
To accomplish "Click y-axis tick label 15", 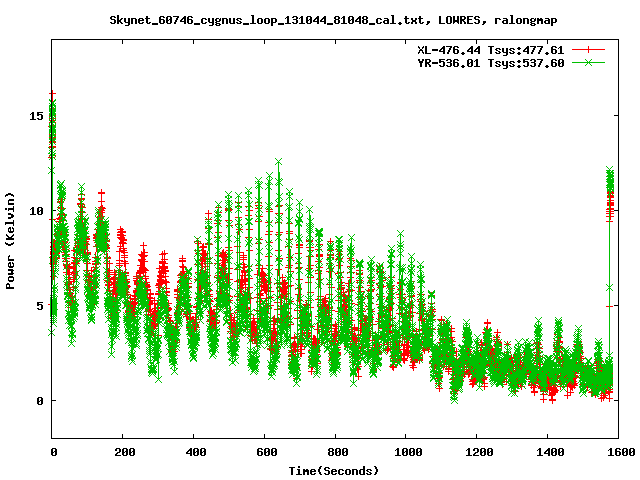I will click(x=36, y=116).
